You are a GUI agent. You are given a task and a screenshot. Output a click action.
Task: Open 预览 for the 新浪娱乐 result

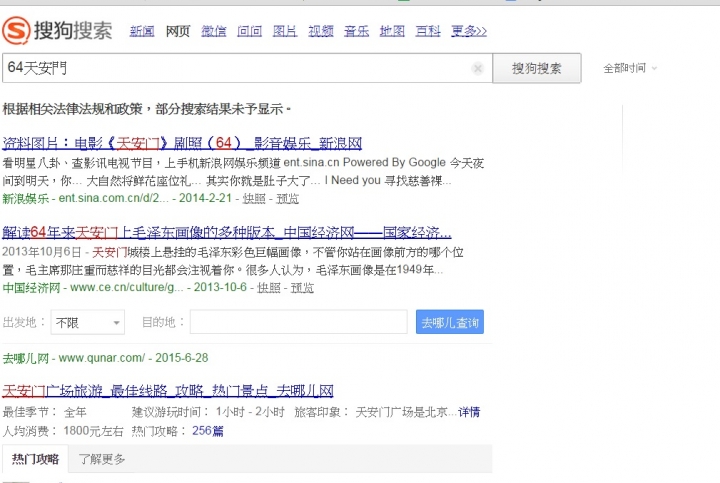287,198
